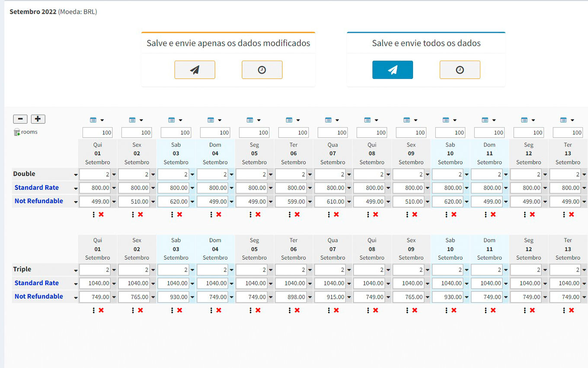Click the red X under Triple Dom 11
The width and height of the screenshot is (588, 368).
click(x=493, y=310)
